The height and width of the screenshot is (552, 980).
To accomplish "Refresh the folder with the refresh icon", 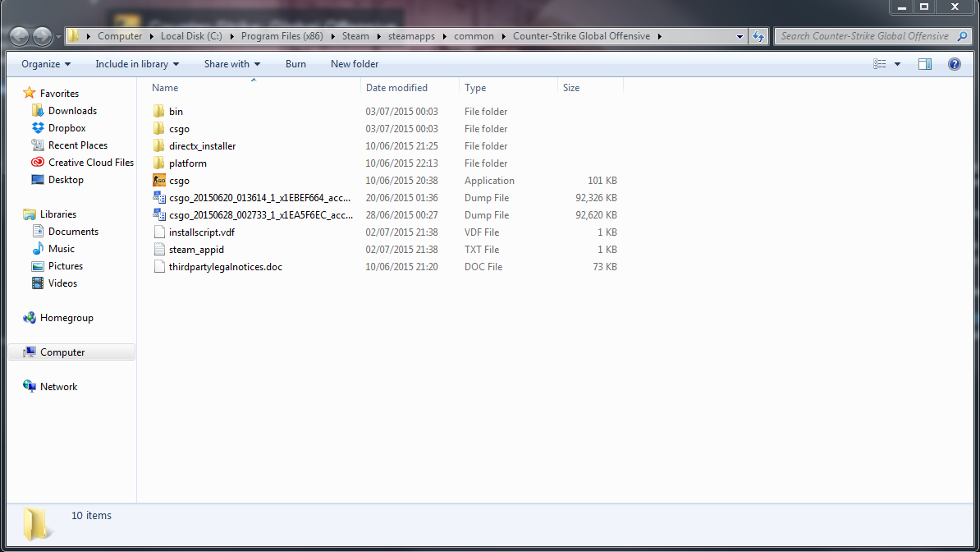I will 758,36.
